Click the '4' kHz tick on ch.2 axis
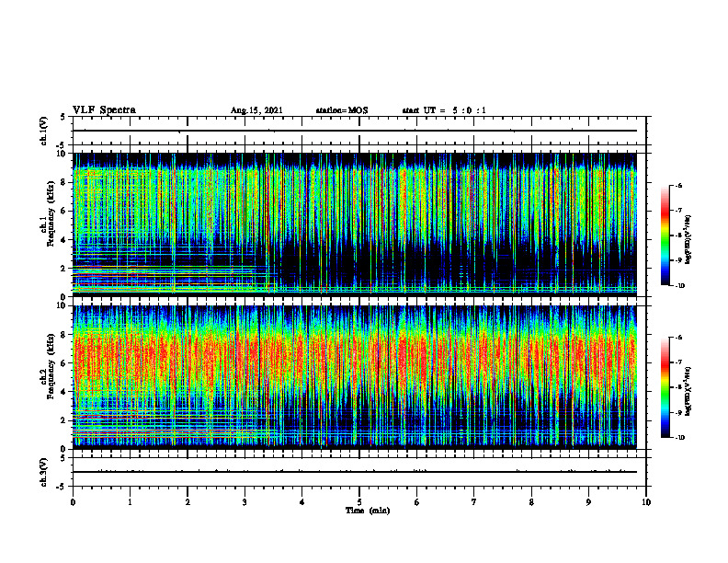This screenshot has height=563, width=728. click(x=64, y=392)
